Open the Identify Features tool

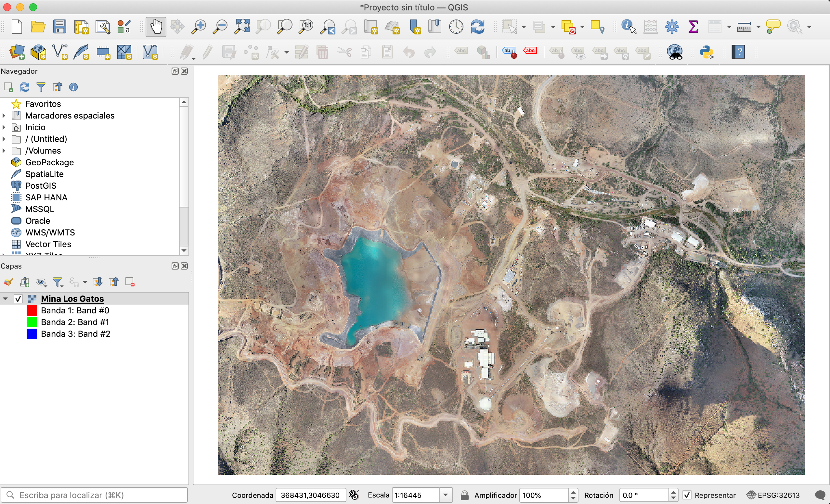629,27
